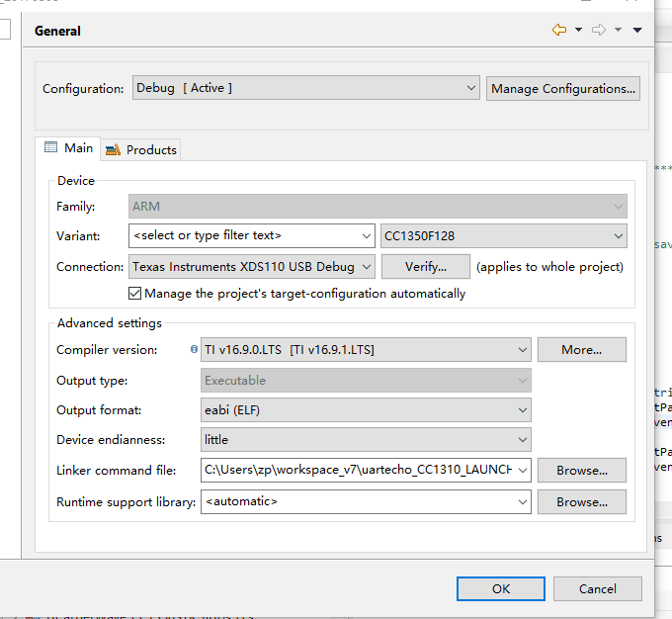
Task: Confirm settings with the OK button
Action: (x=501, y=589)
